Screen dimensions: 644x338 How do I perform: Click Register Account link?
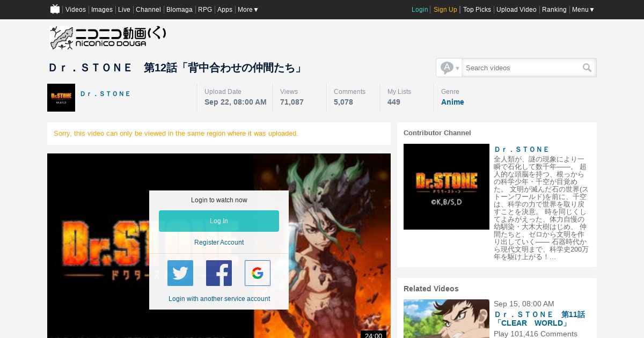pyautogui.click(x=219, y=243)
